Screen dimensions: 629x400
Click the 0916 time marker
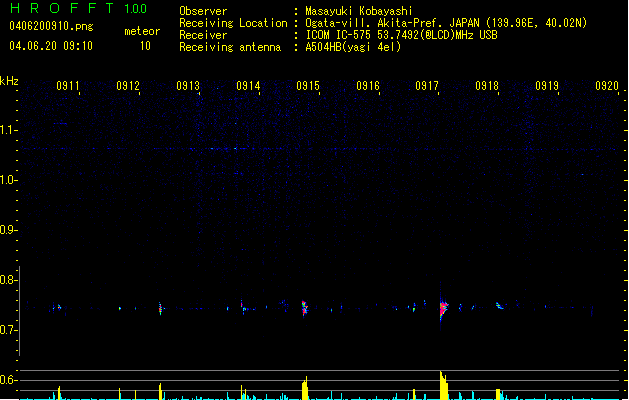(368, 86)
